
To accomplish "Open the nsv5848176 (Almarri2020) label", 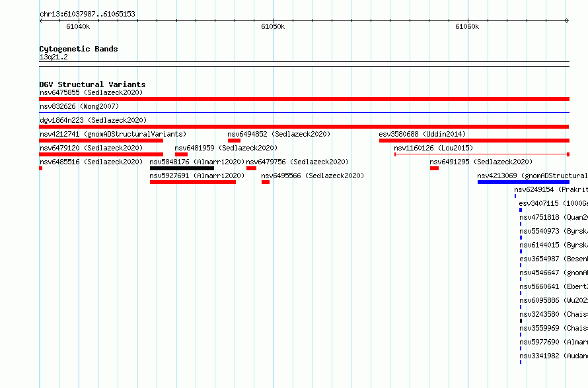I will (197, 162).
